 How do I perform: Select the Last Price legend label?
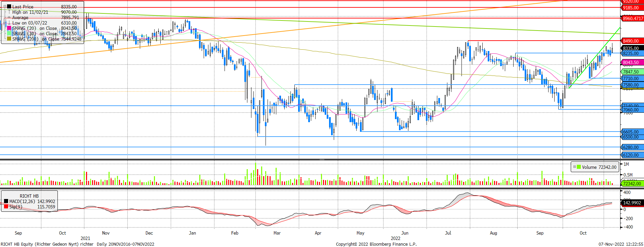point(23,7)
